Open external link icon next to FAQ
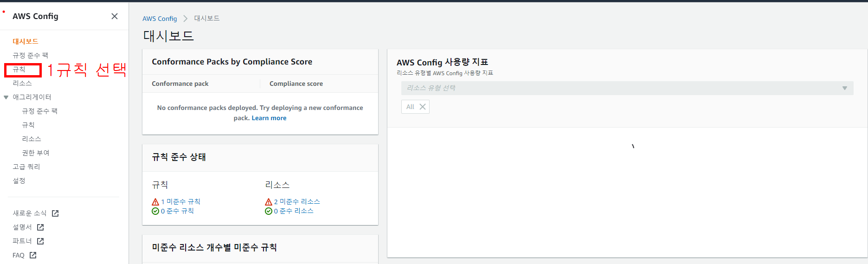 tap(33, 255)
